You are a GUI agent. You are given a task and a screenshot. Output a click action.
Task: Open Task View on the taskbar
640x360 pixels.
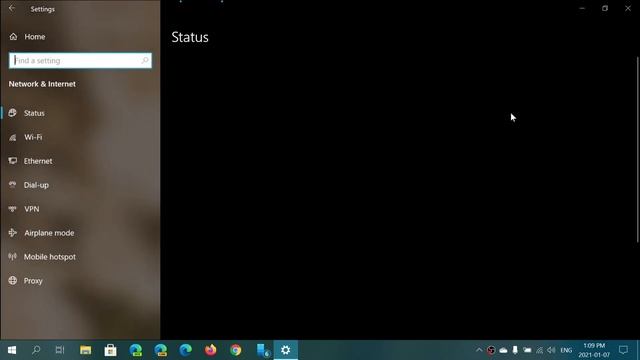click(60, 350)
